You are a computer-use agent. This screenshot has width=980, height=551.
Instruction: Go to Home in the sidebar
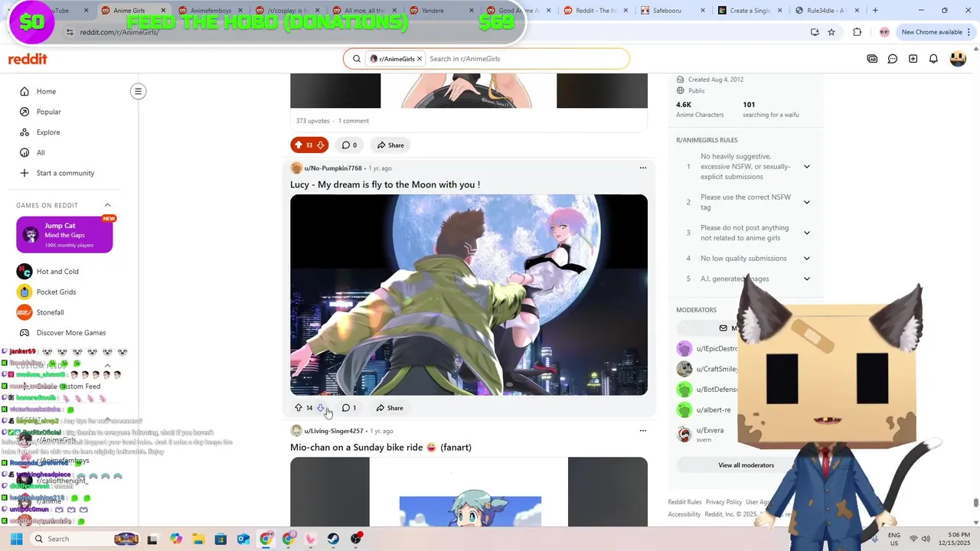point(46,92)
